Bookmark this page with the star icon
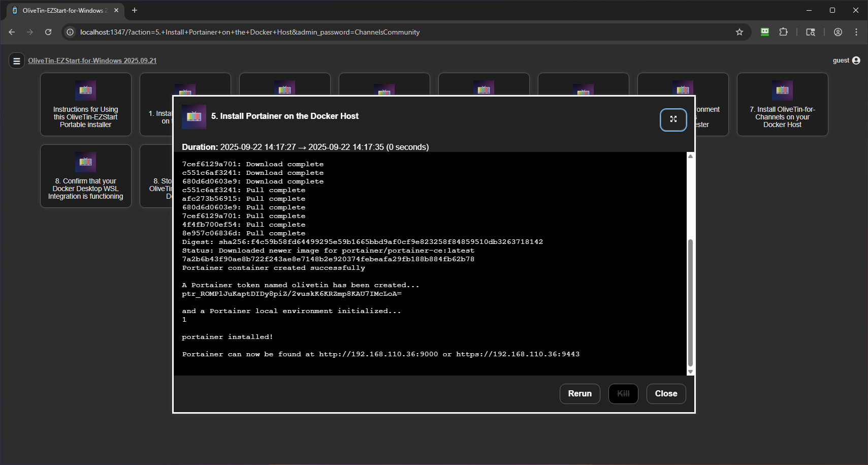This screenshot has width=868, height=465. pyautogui.click(x=739, y=32)
